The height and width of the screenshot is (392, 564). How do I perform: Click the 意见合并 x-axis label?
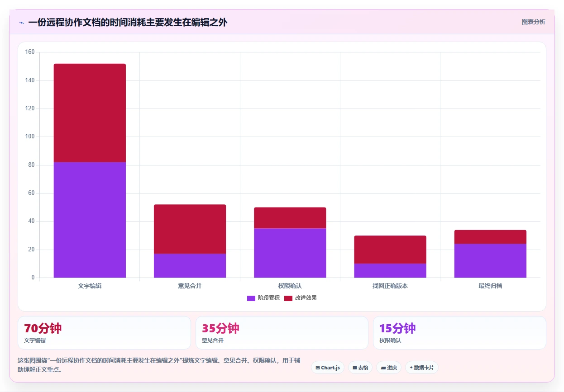click(x=190, y=286)
